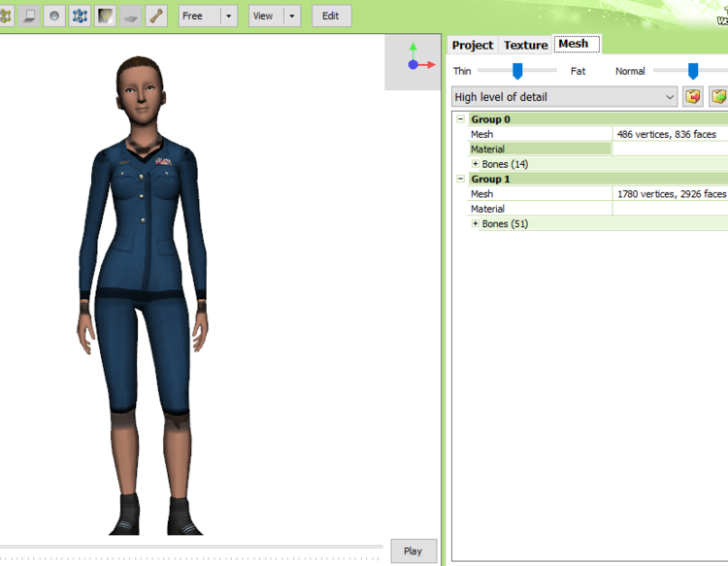Image resolution: width=728 pixels, height=566 pixels.
Task: Open the High level of detail combo box
Action: pyautogui.click(x=565, y=96)
